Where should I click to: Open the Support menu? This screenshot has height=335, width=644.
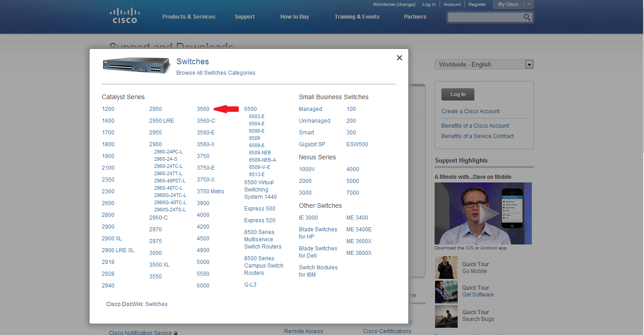coord(245,17)
